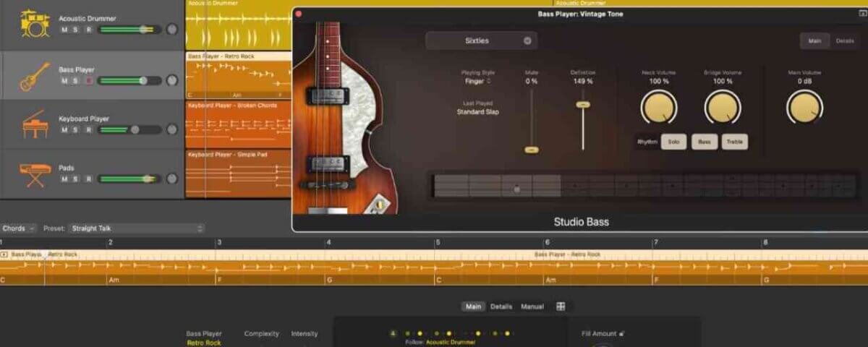
Task: Click the Neck Volume knob
Action: 659,107
